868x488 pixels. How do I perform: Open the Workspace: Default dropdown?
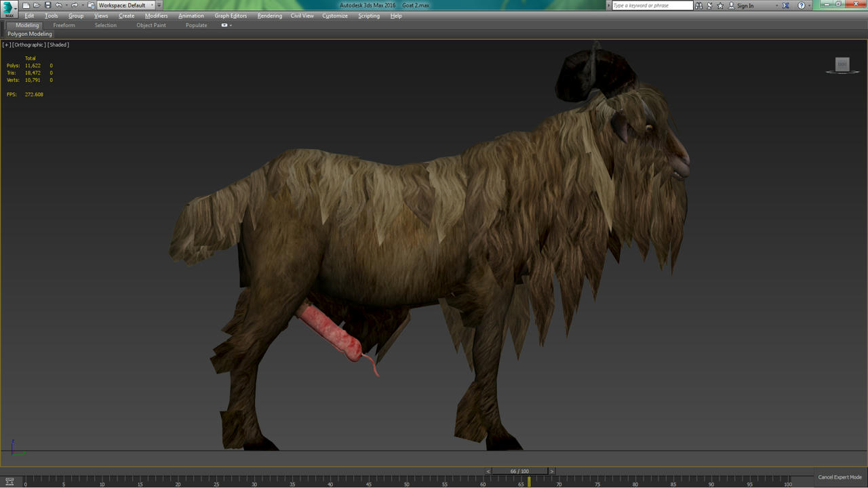pos(125,5)
